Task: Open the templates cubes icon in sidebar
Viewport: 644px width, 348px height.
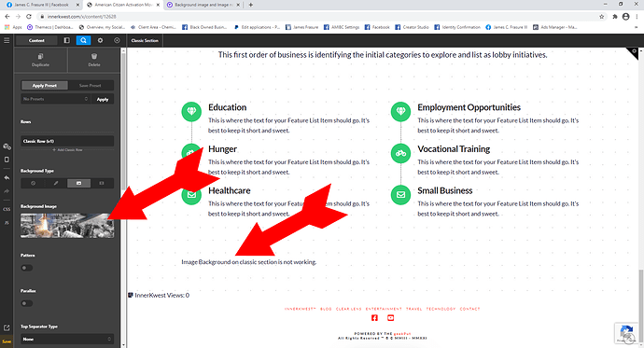Action: click(7, 146)
